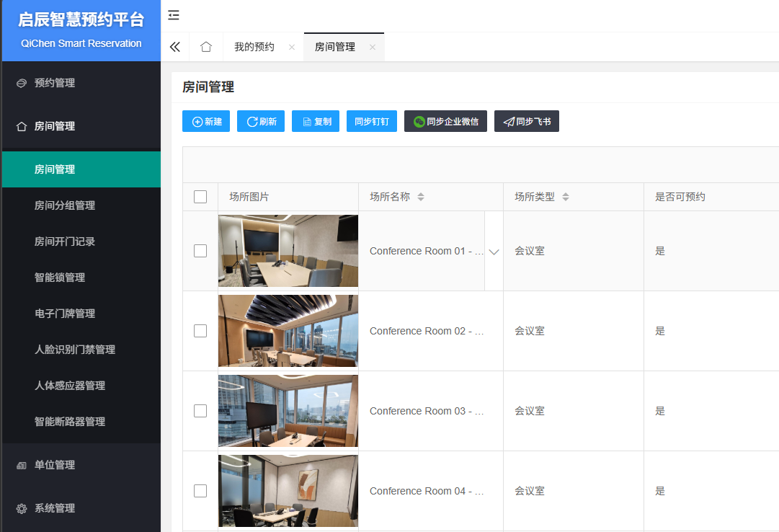Sort by 场所名称 column
Screen dimensions: 779x532
pyautogui.click(x=421, y=197)
